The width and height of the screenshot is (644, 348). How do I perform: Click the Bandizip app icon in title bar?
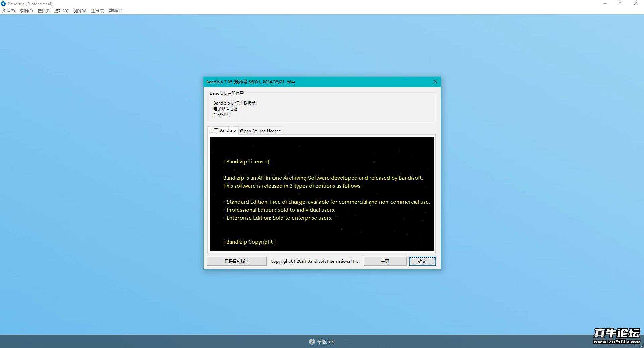3,4
